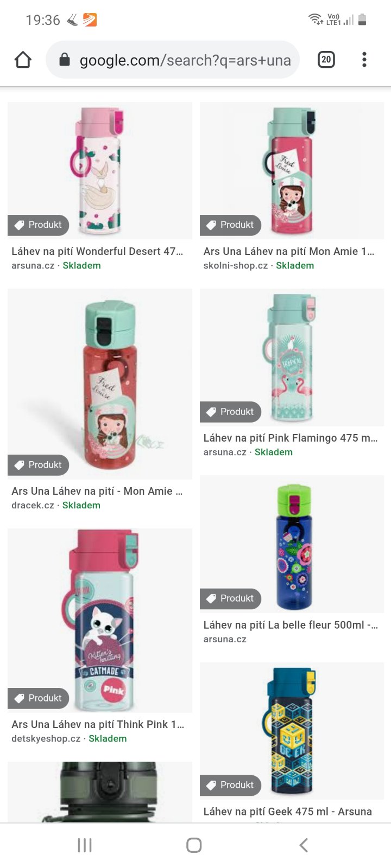The height and width of the screenshot is (868, 391).
Task: Open link Ars Una Láhev Think Pink detskyeshop.cz
Action: (x=98, y=724)
